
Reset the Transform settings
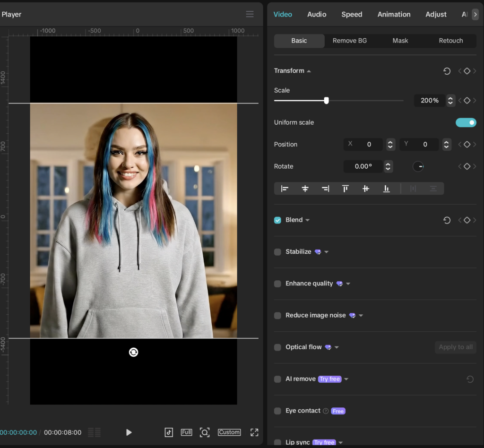tap(447, 71)
